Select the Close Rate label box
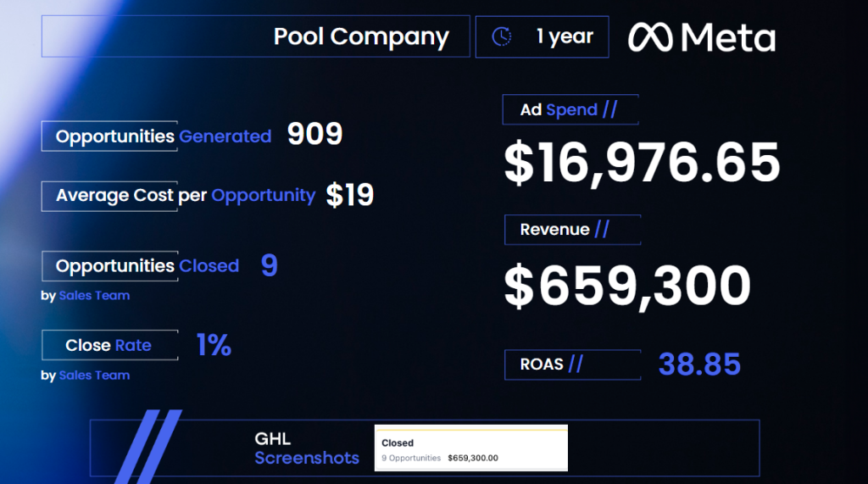The image size is (868, 484). pos(109,345)
